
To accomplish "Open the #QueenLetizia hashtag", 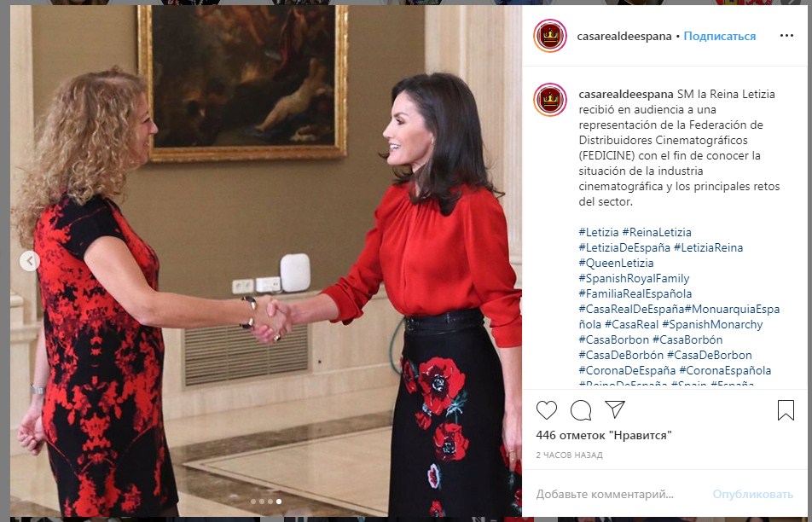I will click(616, 263).
